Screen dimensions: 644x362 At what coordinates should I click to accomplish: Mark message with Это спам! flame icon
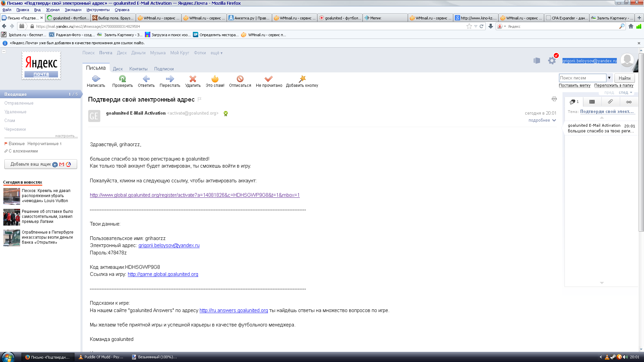pos(215,79)
